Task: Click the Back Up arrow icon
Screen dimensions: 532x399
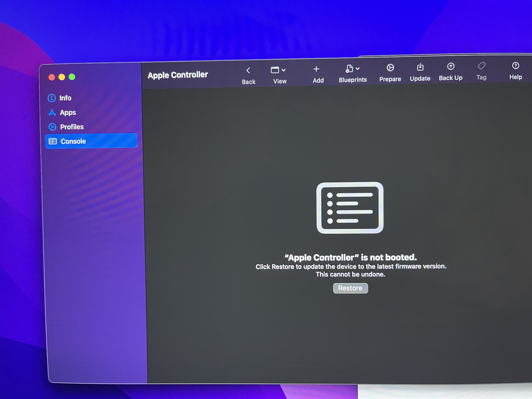Action: (x=451, y=66)
